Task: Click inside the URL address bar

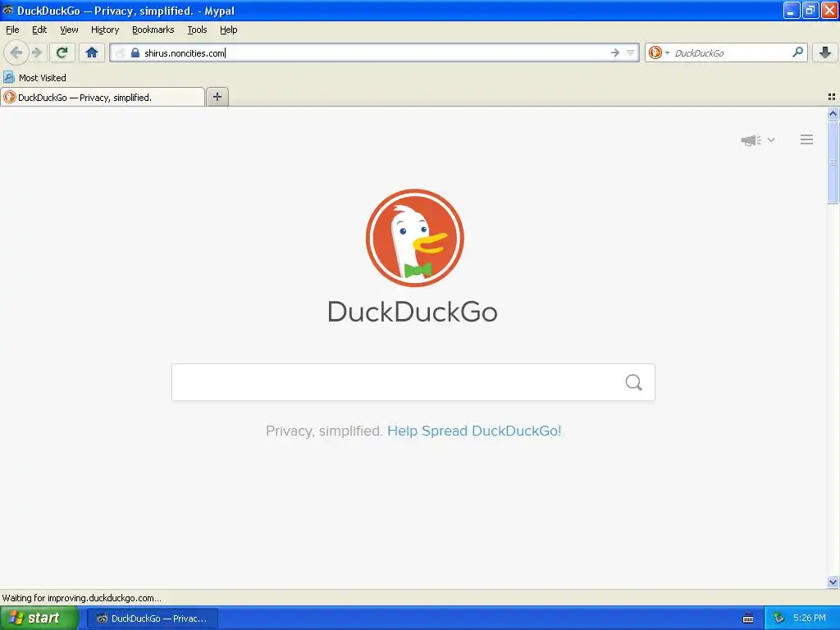Action: click(x=375, y=52)
